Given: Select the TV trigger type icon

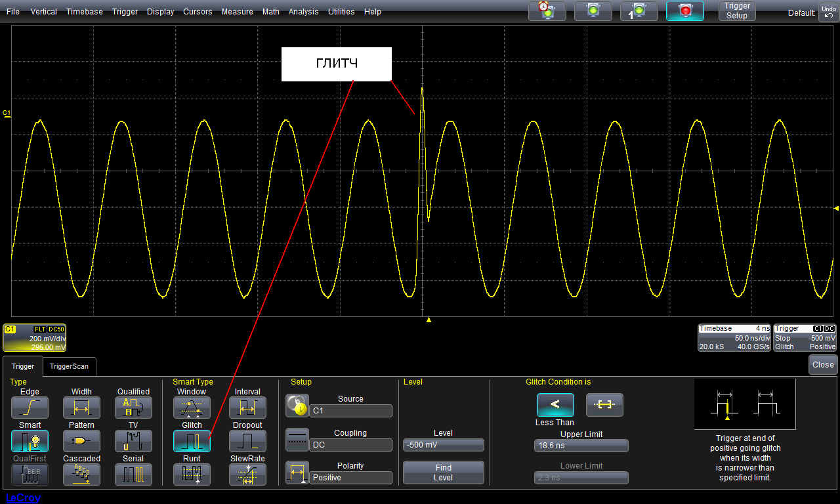Looking at the screenshot, I should click(x=133, y=441).
